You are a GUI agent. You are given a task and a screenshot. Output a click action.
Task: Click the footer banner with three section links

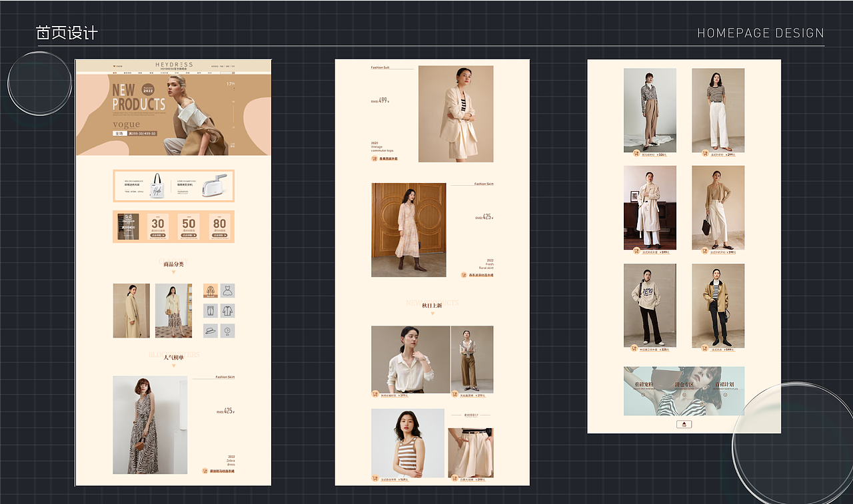coord(684,391)
